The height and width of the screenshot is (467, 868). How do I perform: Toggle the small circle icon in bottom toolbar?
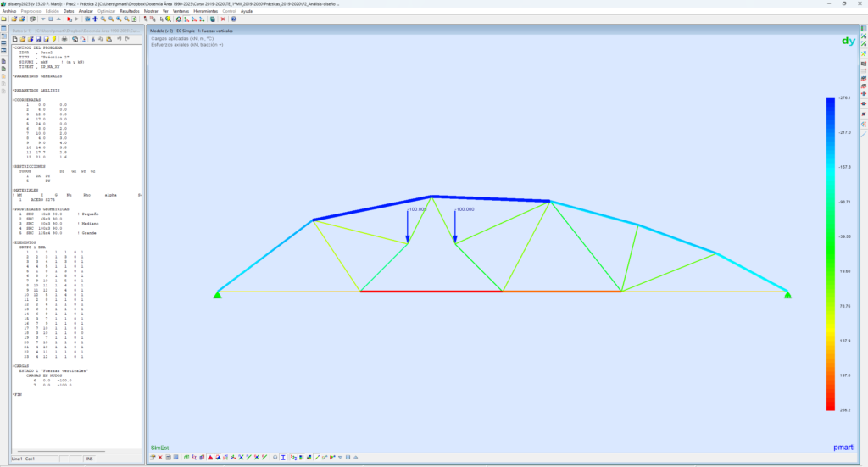[275, 458]
